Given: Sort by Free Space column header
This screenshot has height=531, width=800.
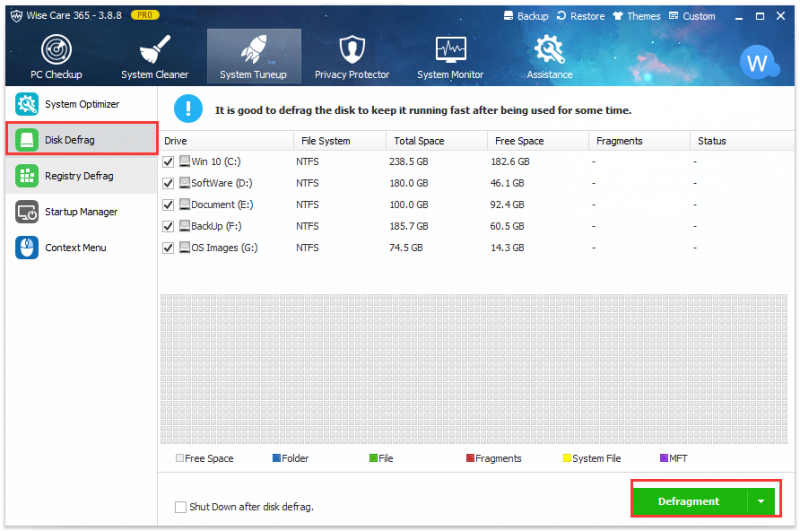Looking at the screenshot, I should 538,141.
